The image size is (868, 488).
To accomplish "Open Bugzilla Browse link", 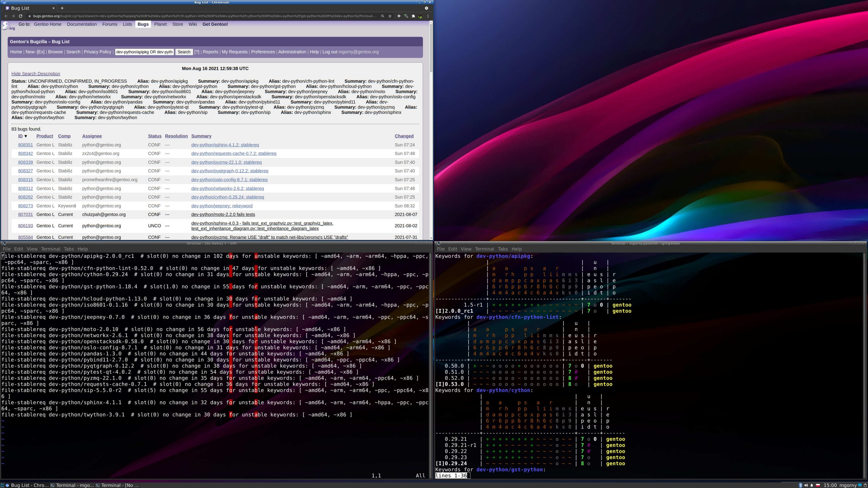I will (x=55, y=52).
